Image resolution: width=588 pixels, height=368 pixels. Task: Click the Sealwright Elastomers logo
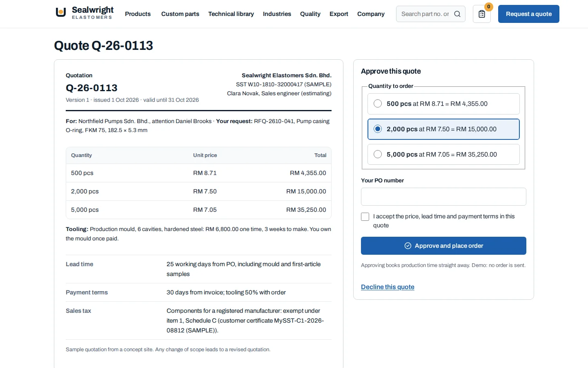(x=84, y=13)
